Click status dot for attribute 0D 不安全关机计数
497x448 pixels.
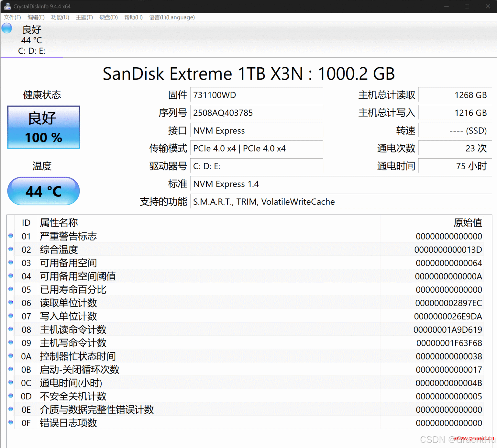coord(11,396)
